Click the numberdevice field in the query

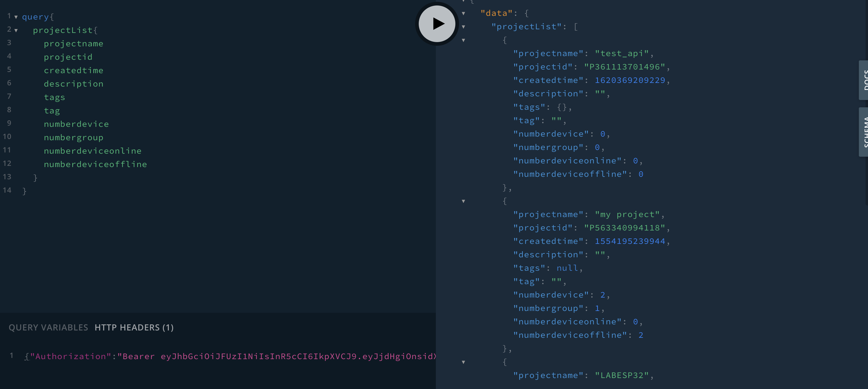(76, 124)
